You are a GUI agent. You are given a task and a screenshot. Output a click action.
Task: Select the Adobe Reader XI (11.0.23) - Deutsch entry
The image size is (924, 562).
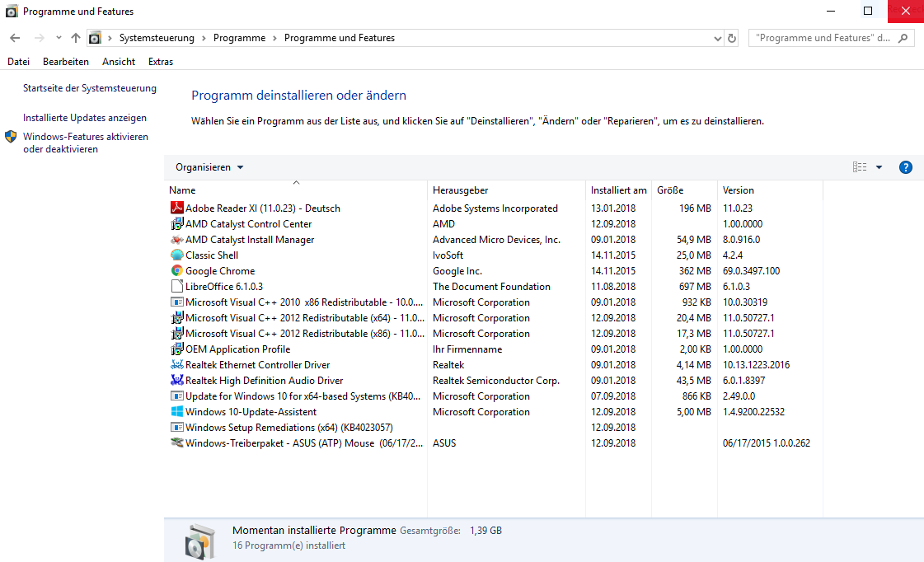[263, 208]
